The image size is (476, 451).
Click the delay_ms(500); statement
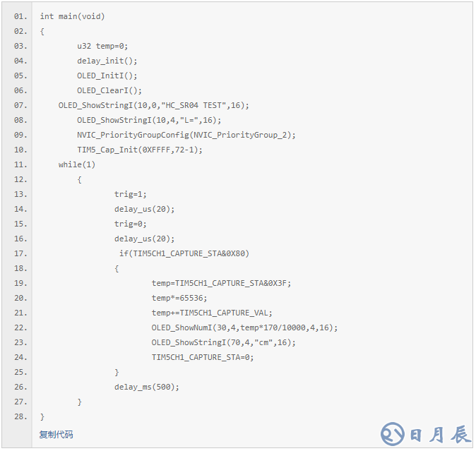click(147, 387)
